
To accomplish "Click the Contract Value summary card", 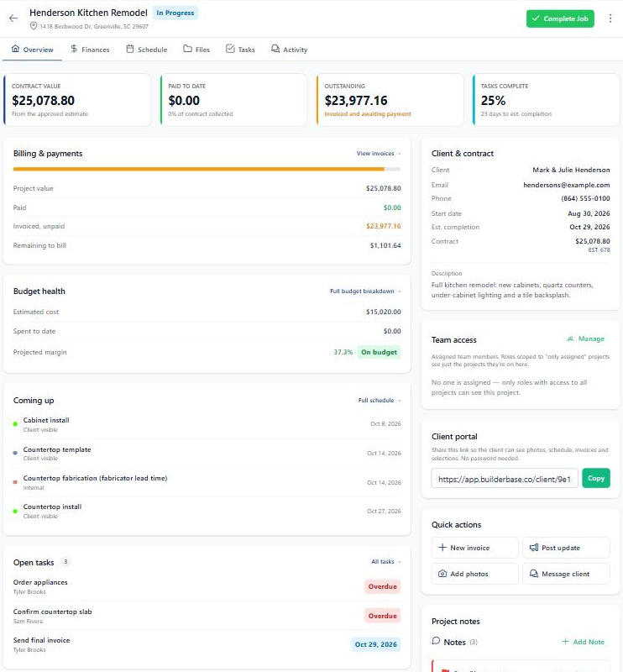I will click(x=77, y=100).
